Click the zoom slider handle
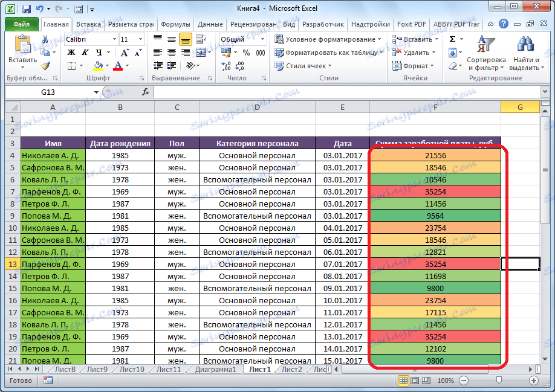The width and height of the screenshot is (555, 392). point(498,381)
